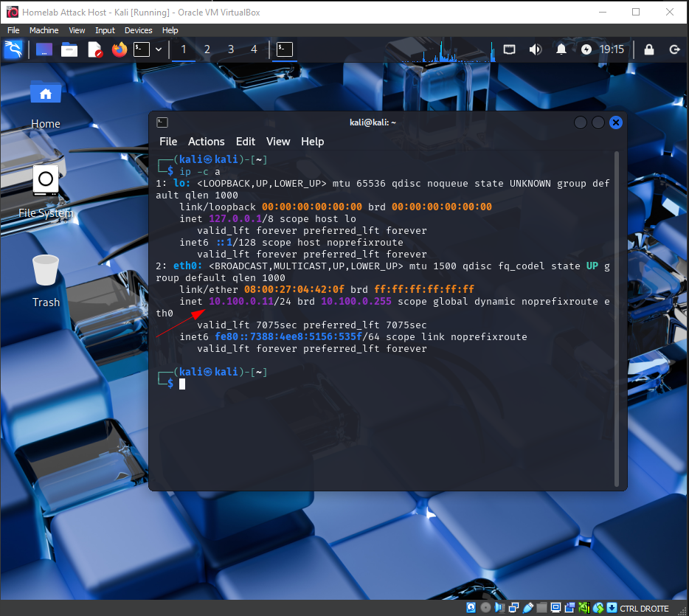689x616 pixels.
Task: Open terminal emulator launcher in panel
Action: click(142, 49)
